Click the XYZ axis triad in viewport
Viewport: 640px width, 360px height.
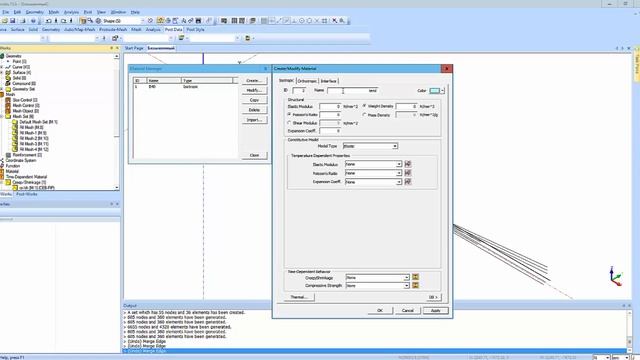point(616,276)
